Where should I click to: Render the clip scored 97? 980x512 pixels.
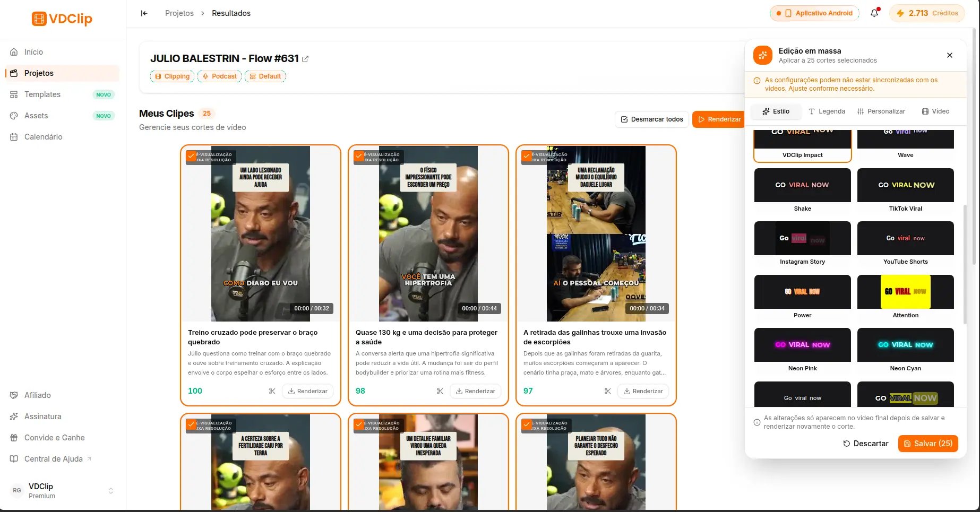pyautogui.click(x=643, y=391)
